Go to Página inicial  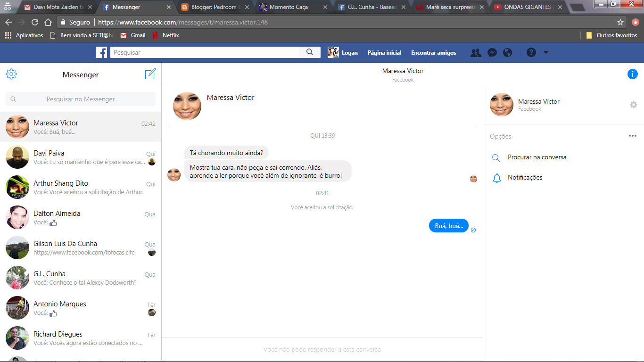pos(384,53)
